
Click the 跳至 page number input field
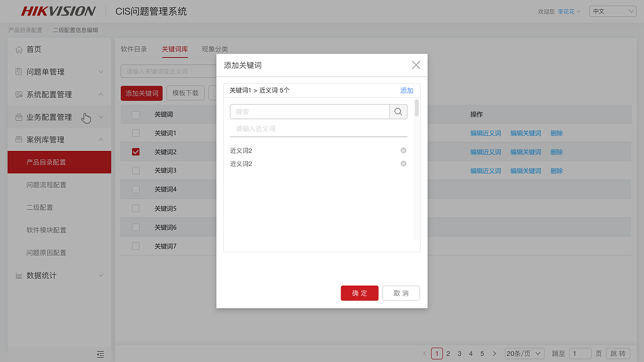pyautogui.click(x=580, y=353)
